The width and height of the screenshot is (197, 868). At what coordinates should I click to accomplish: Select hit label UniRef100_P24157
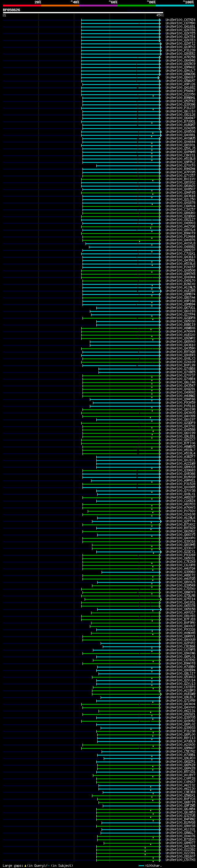pos(180,267)
